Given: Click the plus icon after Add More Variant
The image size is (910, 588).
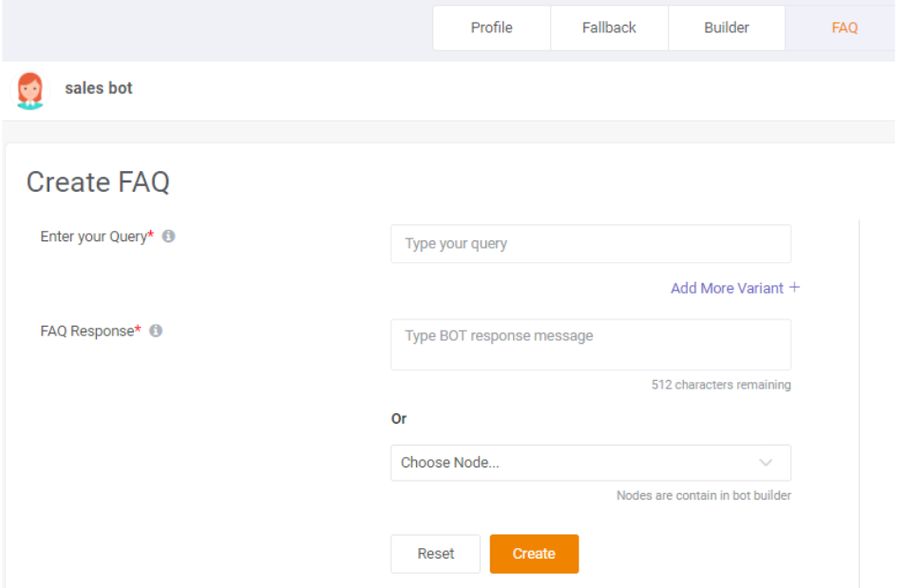Looking at the screenshot, I should pyautogui.click(x=794, y=287).
